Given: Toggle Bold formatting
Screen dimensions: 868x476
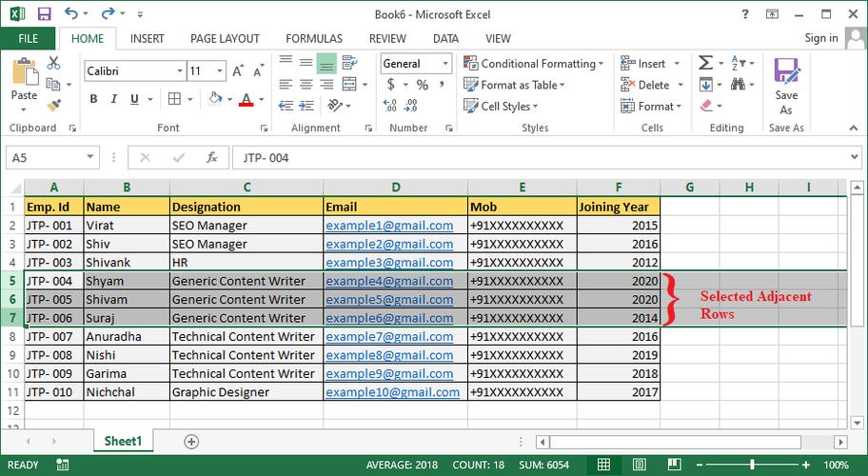Looking at the screenshot, I should 93,99.
